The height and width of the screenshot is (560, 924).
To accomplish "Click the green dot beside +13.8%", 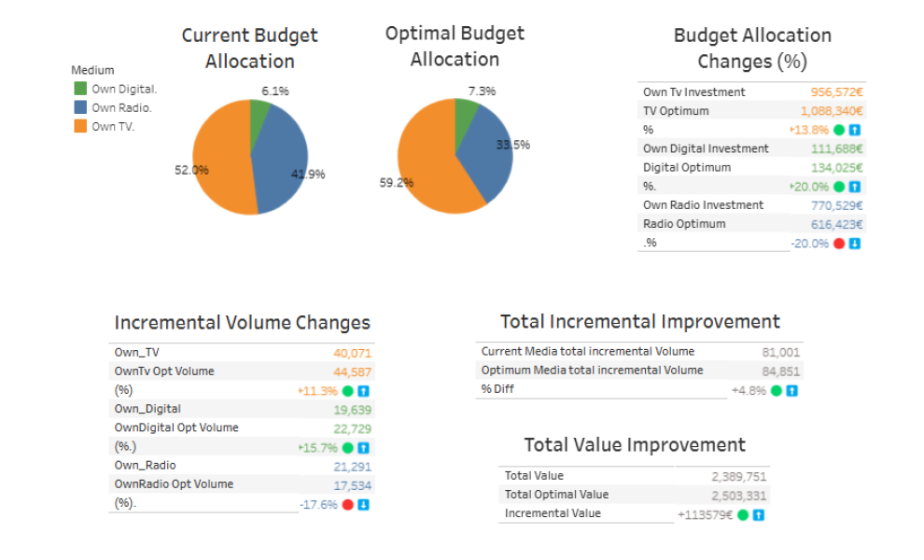I will pos(839,130).
